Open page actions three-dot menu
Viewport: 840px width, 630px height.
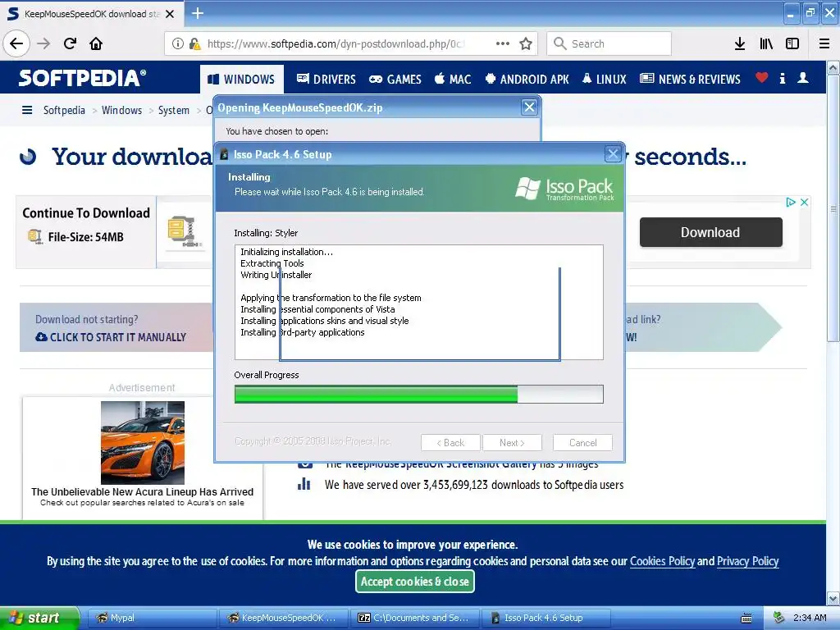click(x=503, y=43)
